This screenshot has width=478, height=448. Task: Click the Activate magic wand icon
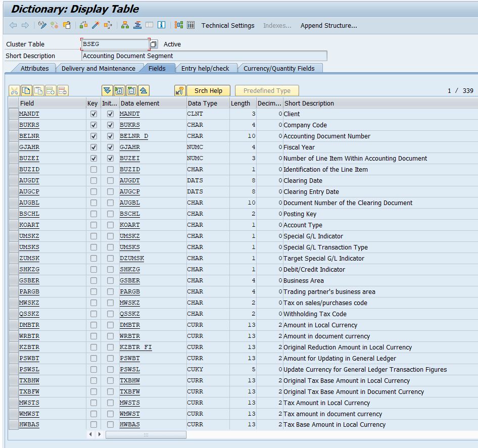(95, 25)
